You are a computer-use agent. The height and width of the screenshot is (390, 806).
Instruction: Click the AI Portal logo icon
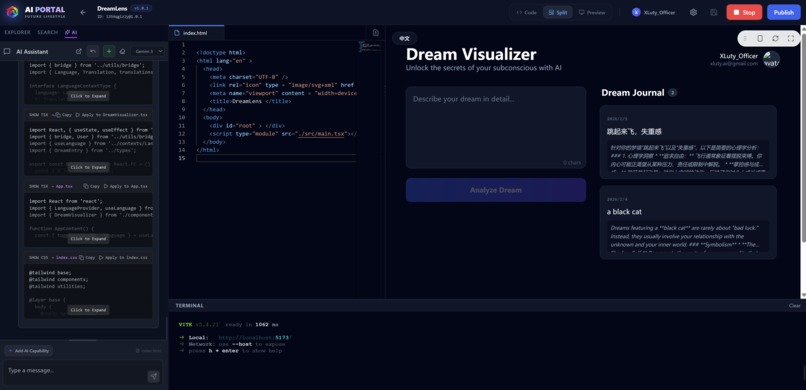pyautogui.click(x=12, y=12)
